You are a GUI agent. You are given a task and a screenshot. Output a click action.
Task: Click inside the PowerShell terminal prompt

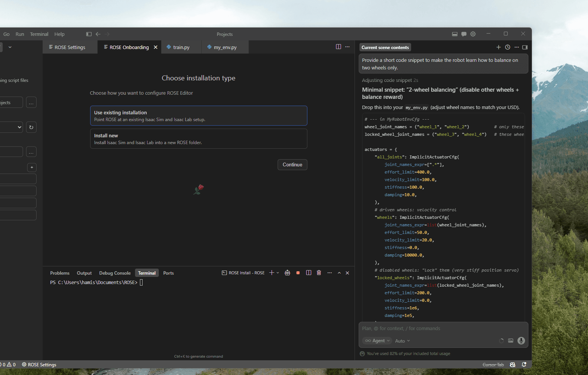(141, 283)
